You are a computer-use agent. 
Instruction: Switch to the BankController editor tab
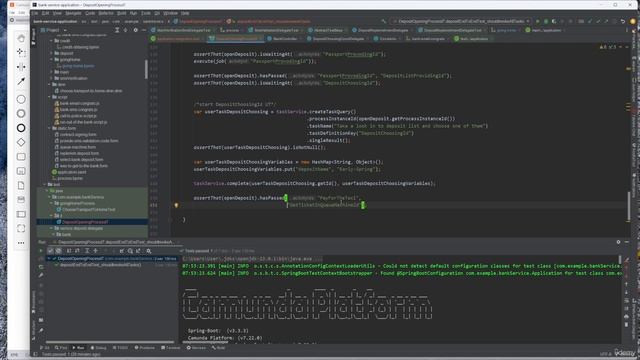pos(284,39)
